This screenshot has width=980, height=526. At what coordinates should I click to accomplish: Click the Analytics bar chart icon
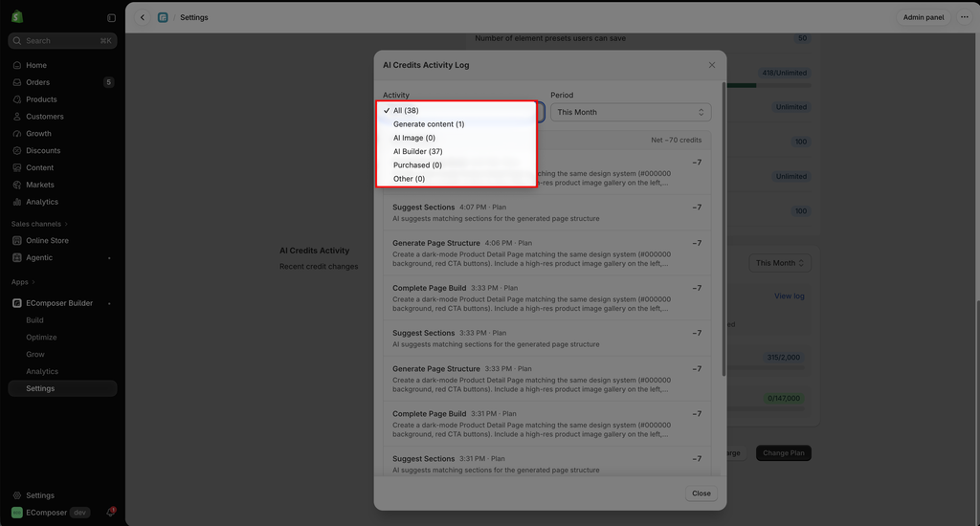17,202
